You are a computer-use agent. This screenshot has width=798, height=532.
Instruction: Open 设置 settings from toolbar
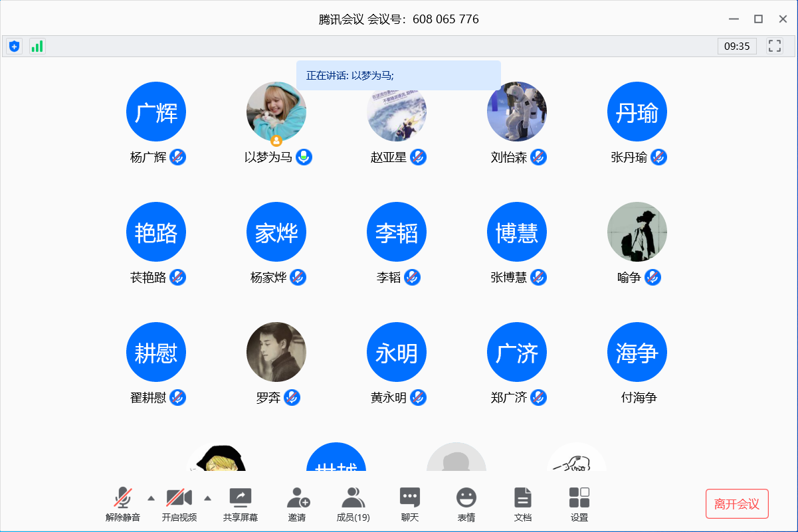coord(579,504)
